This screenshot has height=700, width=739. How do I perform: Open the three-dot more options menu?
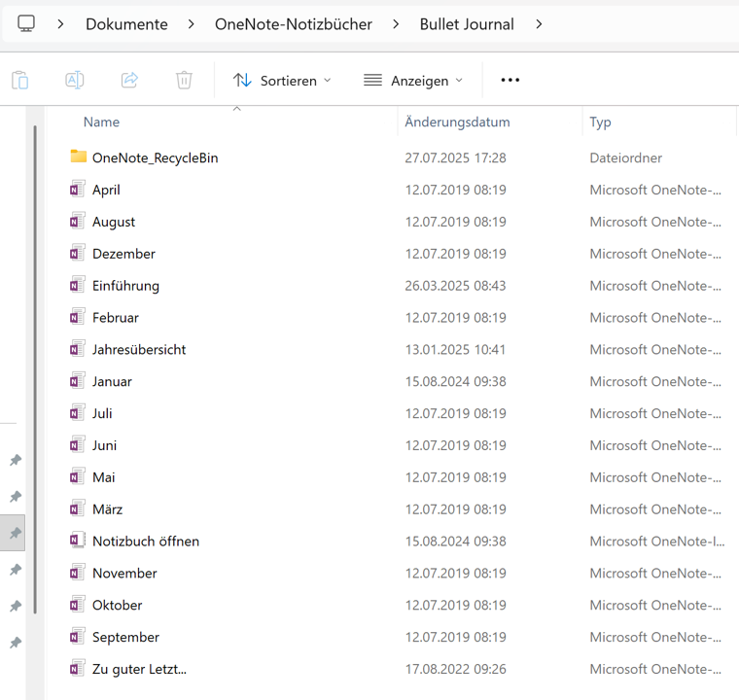point(510,81)
